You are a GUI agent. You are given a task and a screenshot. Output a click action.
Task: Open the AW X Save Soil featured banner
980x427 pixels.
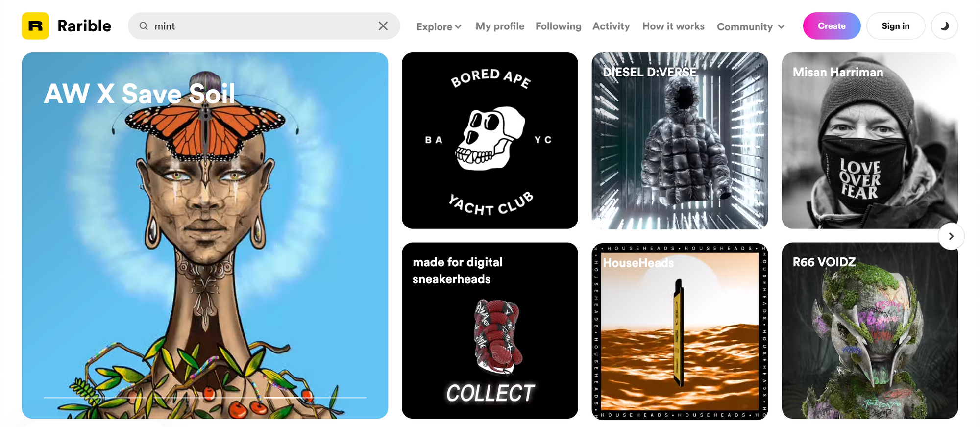[205, 235]
